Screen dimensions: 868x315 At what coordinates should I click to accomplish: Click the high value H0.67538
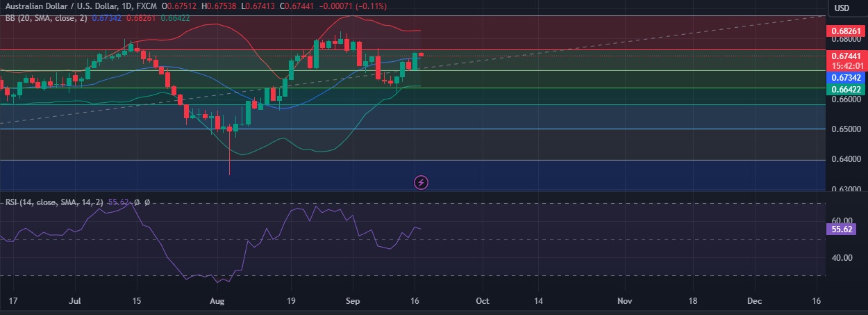coord(220,6)
